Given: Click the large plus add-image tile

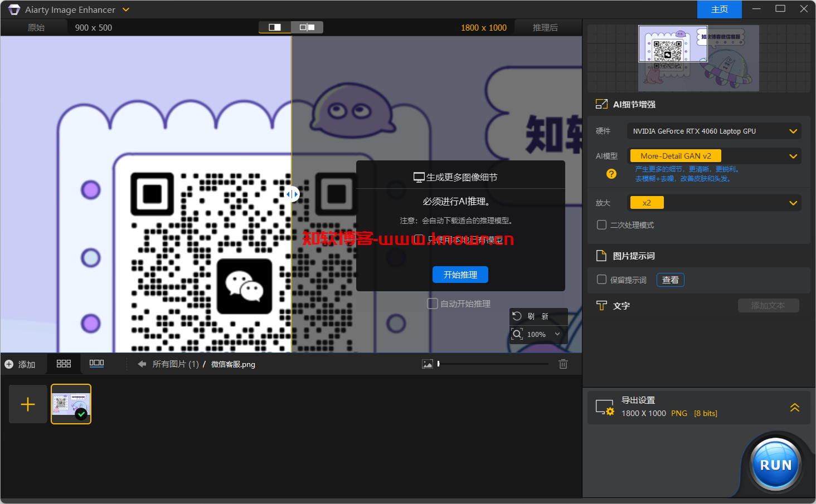Looking at the screenshot, I should tap(28, 404).
